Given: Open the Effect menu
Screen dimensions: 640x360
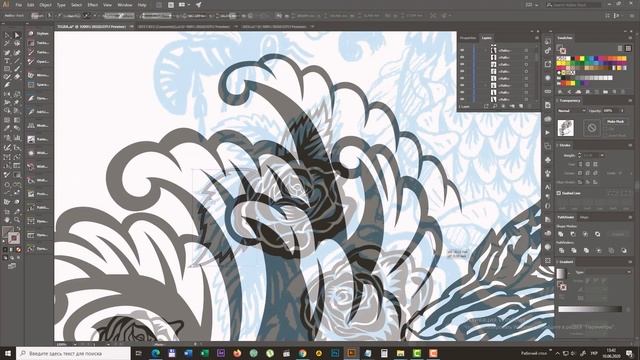Looking at the screenshot, I should coord(93,5).
